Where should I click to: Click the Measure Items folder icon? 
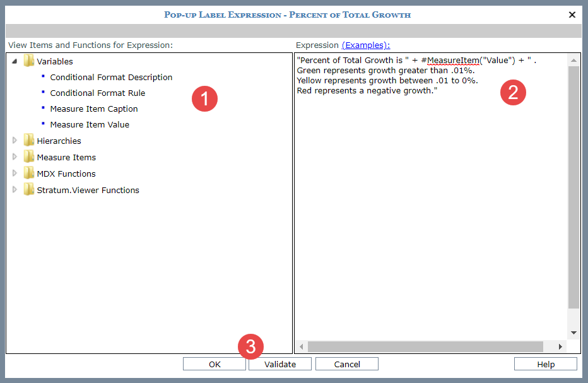pyautogui.click(x=28, y=157)
